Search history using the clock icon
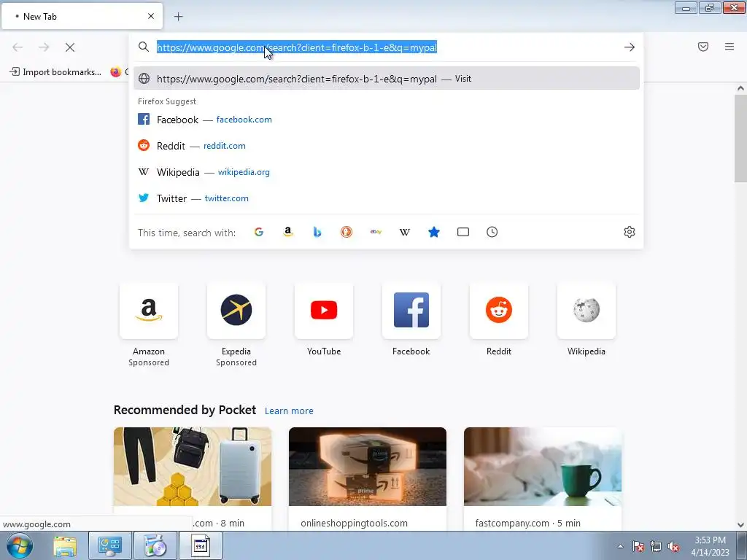The height and width of the screenshot is (560, 747). (x=492, y=232)
